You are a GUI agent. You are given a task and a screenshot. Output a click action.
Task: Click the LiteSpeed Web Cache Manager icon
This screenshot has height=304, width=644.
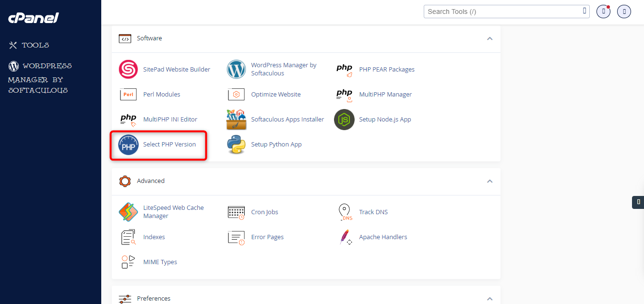128,212
